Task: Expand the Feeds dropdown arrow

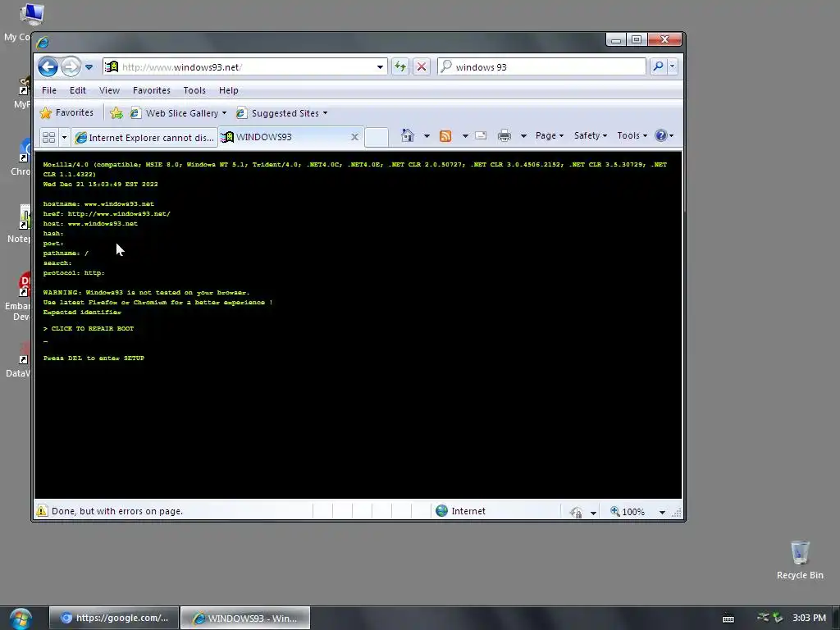Action: (465, 136)
